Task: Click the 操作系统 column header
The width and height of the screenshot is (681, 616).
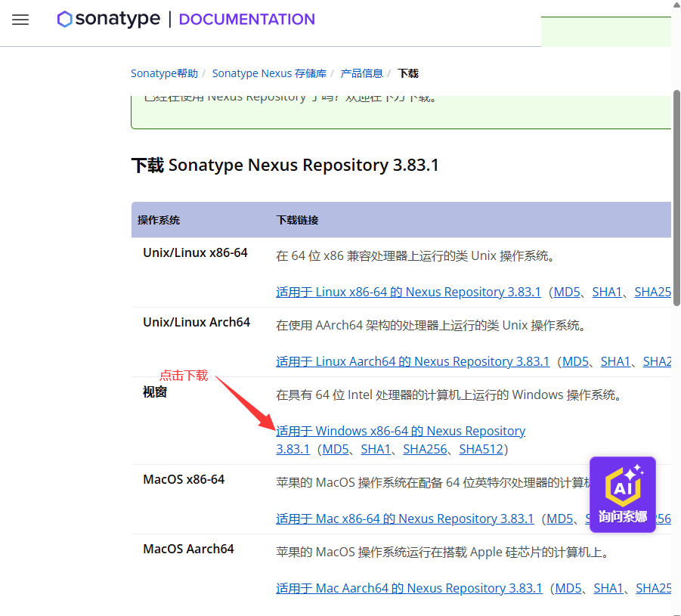Action: 159,220
